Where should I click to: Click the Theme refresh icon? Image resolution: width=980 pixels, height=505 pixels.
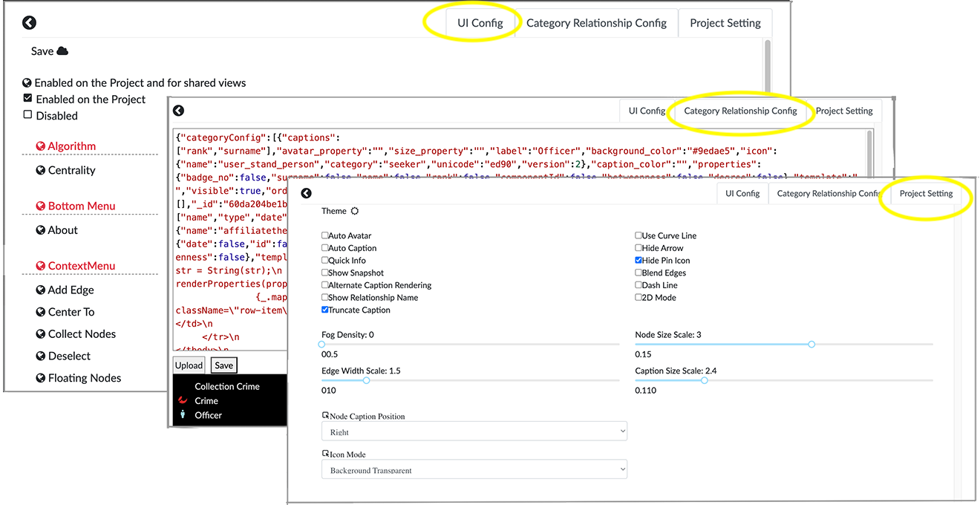[x=355, y=210]
